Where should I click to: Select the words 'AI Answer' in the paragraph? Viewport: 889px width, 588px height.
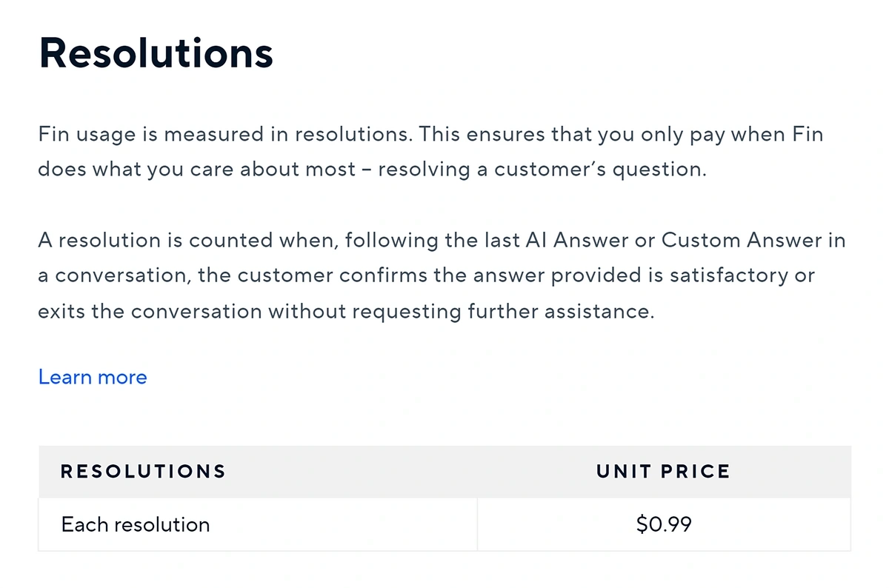click(x=600, y=240)
